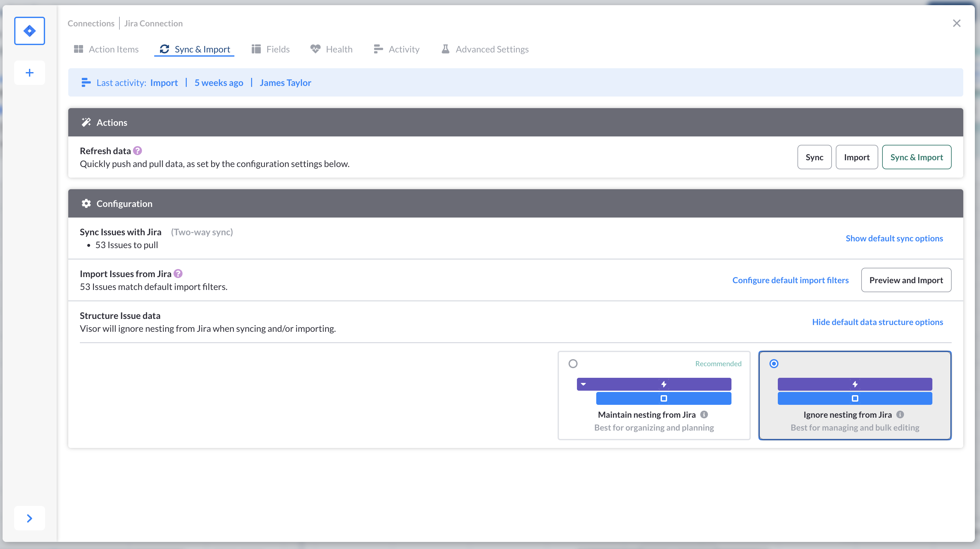Image resolution: width=980 pixels, height=549 pixels.
Task: Expand the sidebar with chevron arrow
Action: point(29,518)
